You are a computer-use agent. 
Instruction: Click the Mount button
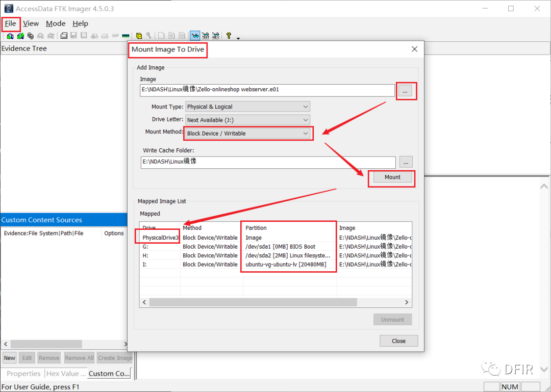[392, 177]
